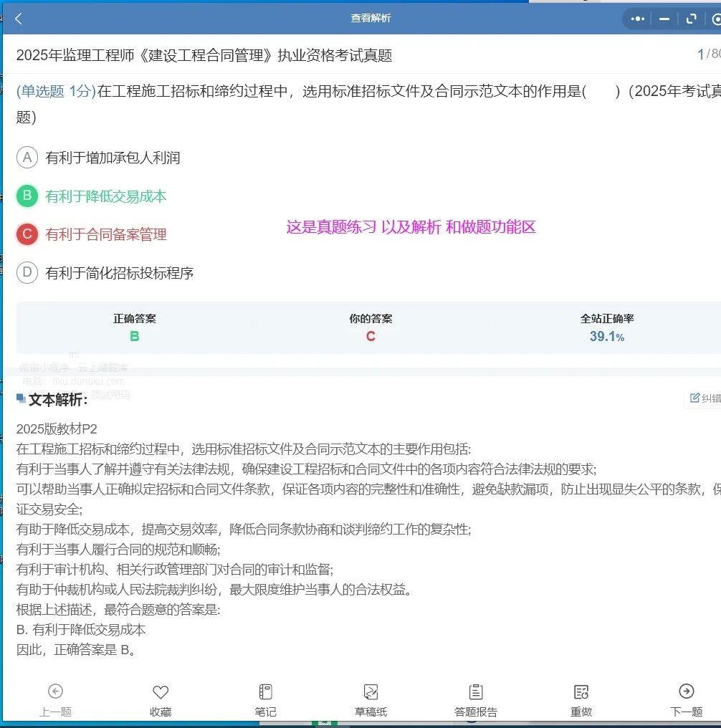Open the 笔记 notes icon

click(264, 692)
